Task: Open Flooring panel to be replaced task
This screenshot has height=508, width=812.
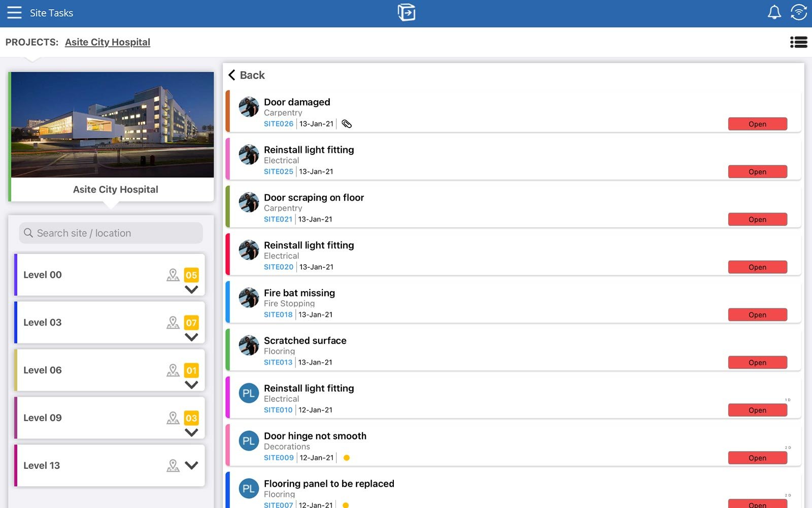Action: coord(329,484)
